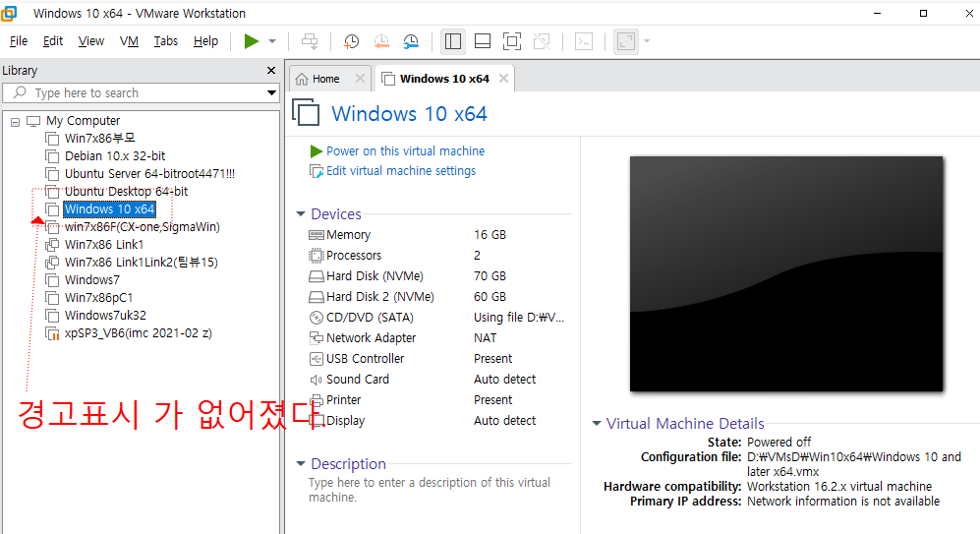Screen dimensions: 980x534
Task: Toggle the library sidebar view icon
Action: coord(452,41)
